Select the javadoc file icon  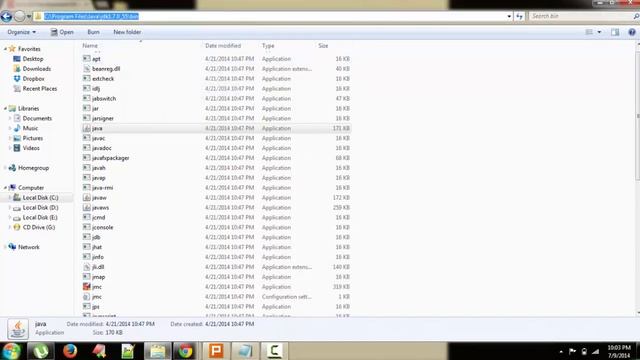[x=87, y=148]
